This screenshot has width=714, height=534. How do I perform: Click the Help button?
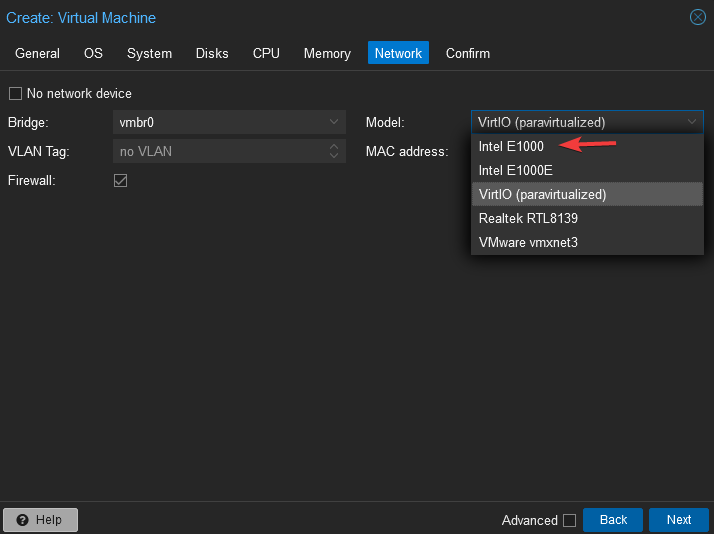[x=40, y=520]
